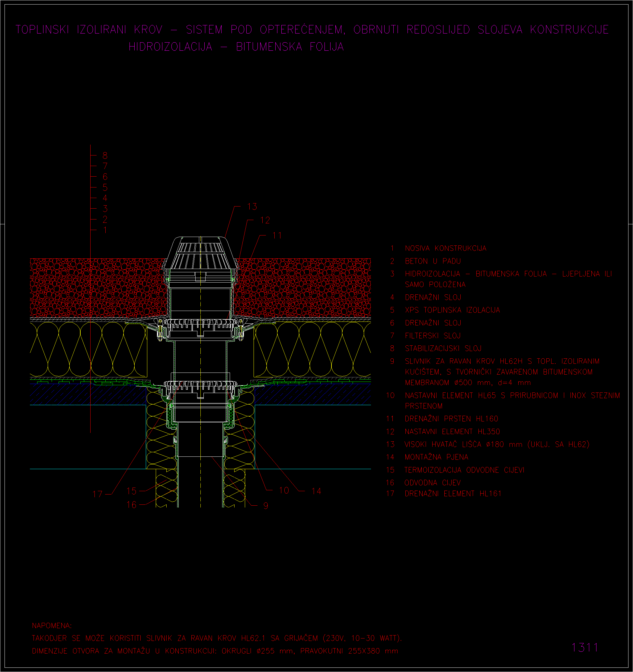633x672 pixels.
Task: Select the magenta title line starting 'TOPLINSKI IZOLIRANI KROV'
Action: 312,30
